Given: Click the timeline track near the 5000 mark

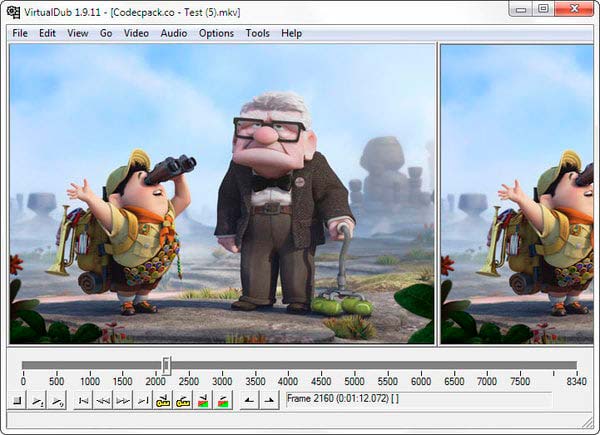Looking at the screenshot, I should (355, 365).
